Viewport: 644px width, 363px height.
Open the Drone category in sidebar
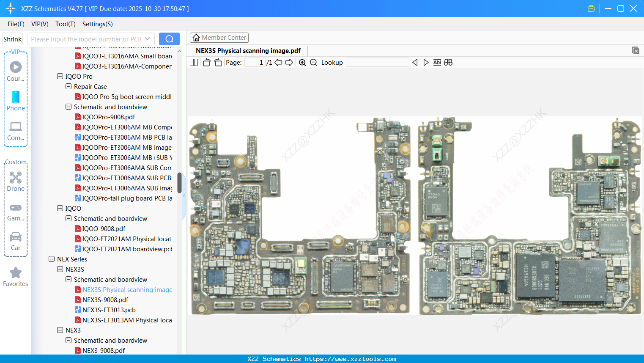(16, 181)
